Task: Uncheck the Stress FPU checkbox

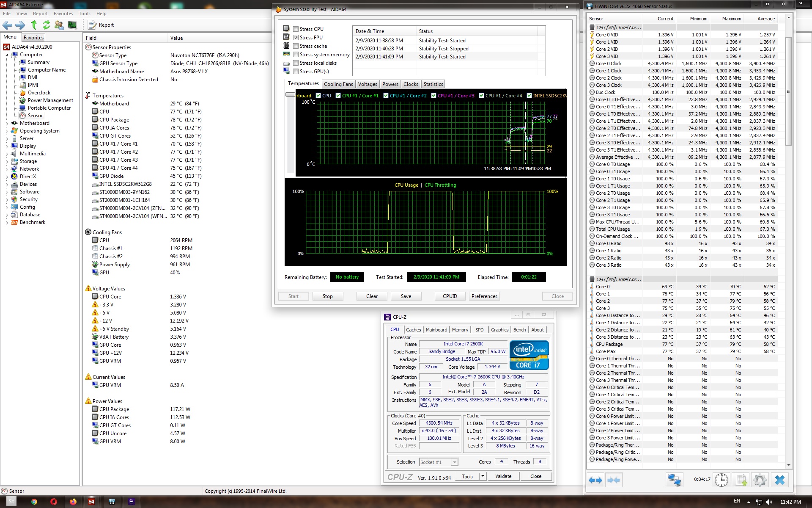Action: 296,38
